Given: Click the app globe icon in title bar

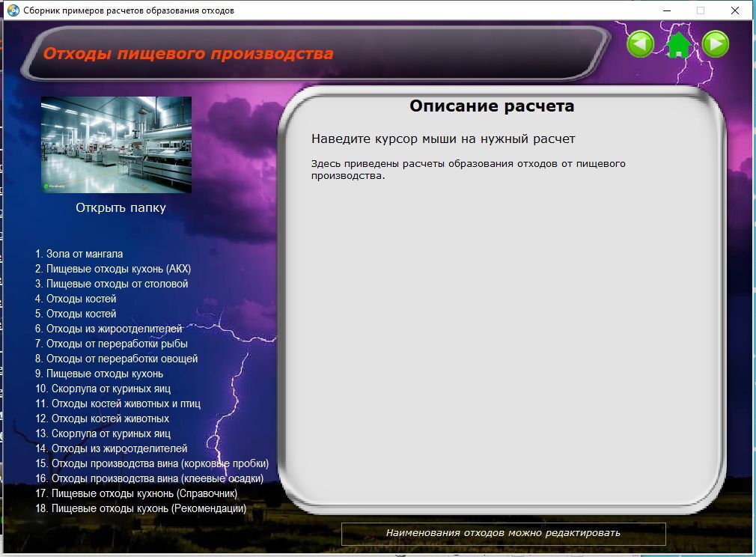Looking at the screenshot, I should point(13,10).
